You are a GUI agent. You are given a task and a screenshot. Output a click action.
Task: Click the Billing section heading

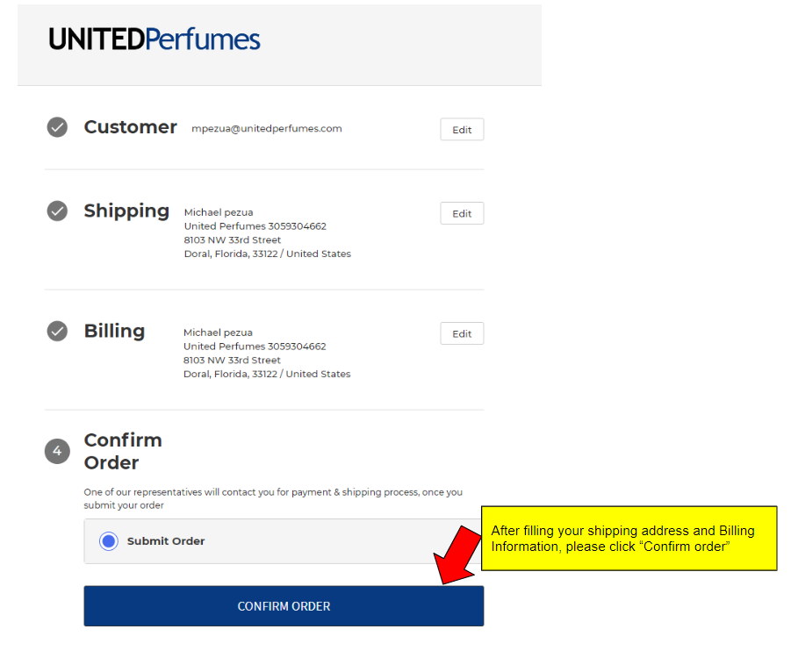(114, 332)
